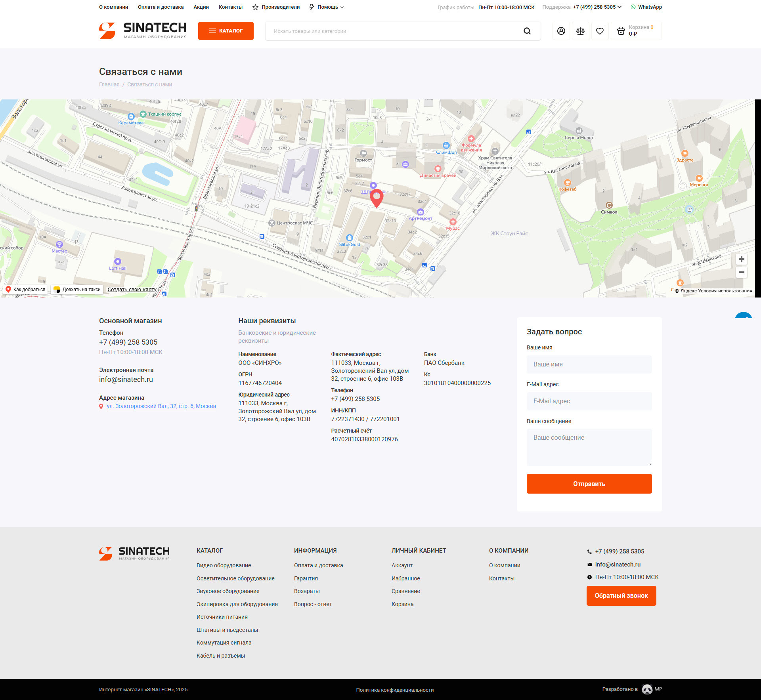The width and height of the screenshot is (761, 700).
Task: Open footer link Осветительное оборудование
Action: (235, 578)
